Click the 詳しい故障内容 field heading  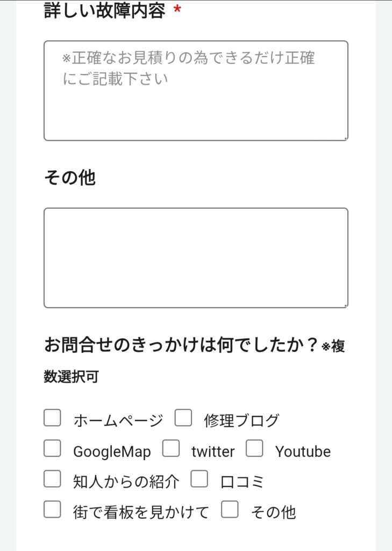[x=104, y=11]
